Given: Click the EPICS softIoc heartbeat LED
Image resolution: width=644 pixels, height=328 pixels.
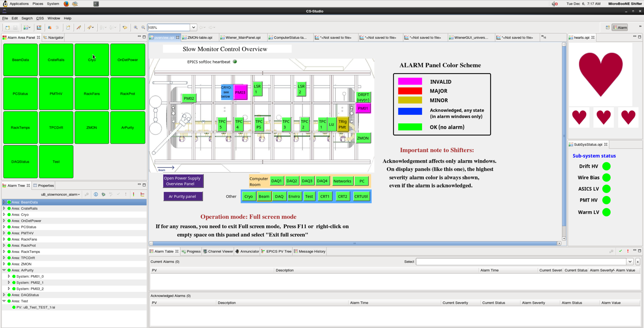Looking at the screenshot, I should (235, 62).
